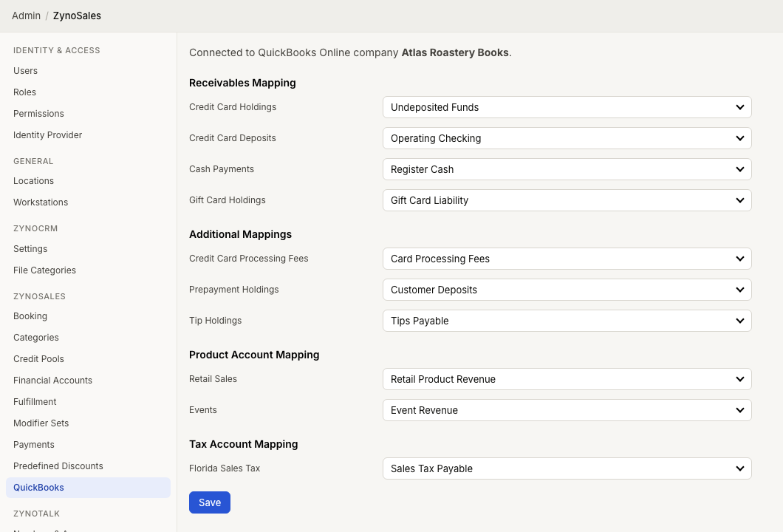Select the QuickBooks sidebar item
Screen dimensions: 783x532
[x=88, y=488]
